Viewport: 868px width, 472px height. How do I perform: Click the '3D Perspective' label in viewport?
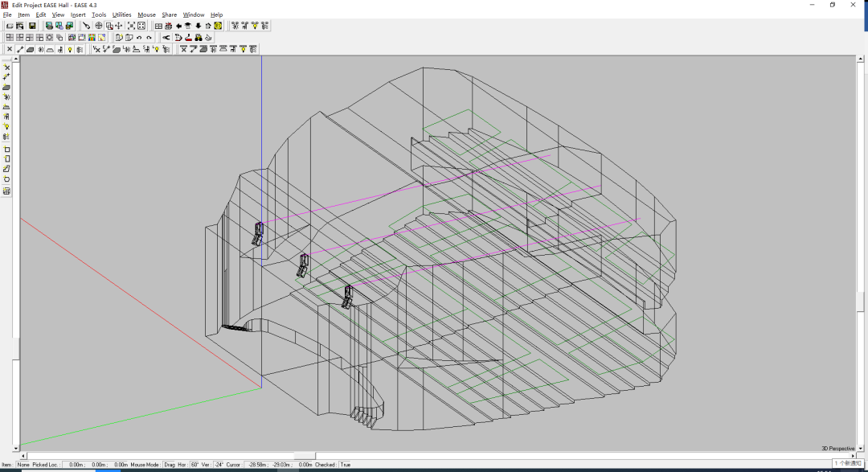838,448
